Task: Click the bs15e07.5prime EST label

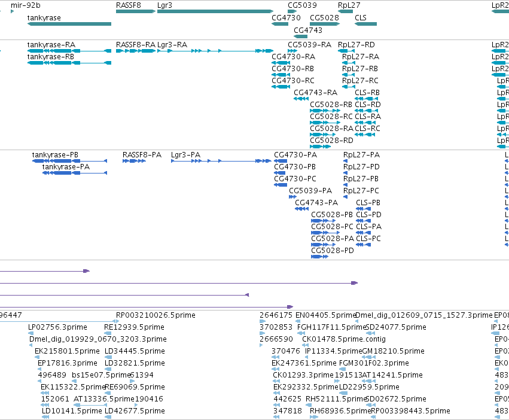Action: click(x=101, y=375)
